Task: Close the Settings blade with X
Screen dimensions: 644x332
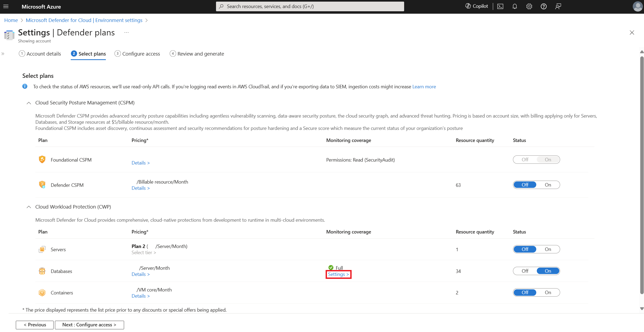Action: (x=632, y=32)
